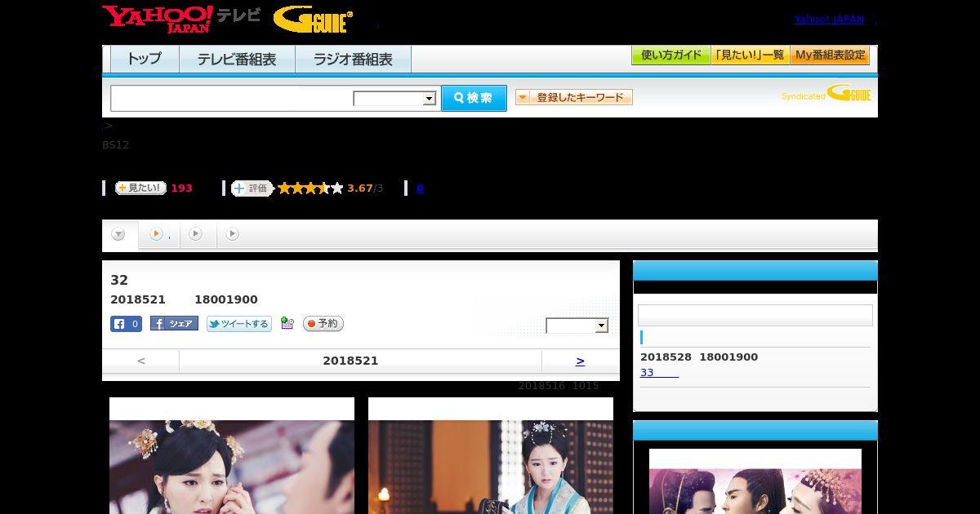Open the トップ tab
Screen dimensions: 980x514
click(144, 60)
